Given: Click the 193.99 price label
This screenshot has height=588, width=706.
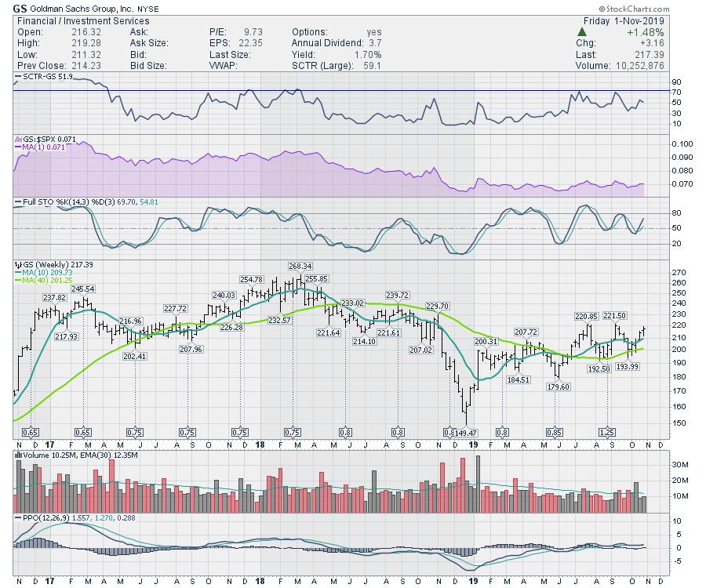Looking at the screenshot, I should point(628,367).
